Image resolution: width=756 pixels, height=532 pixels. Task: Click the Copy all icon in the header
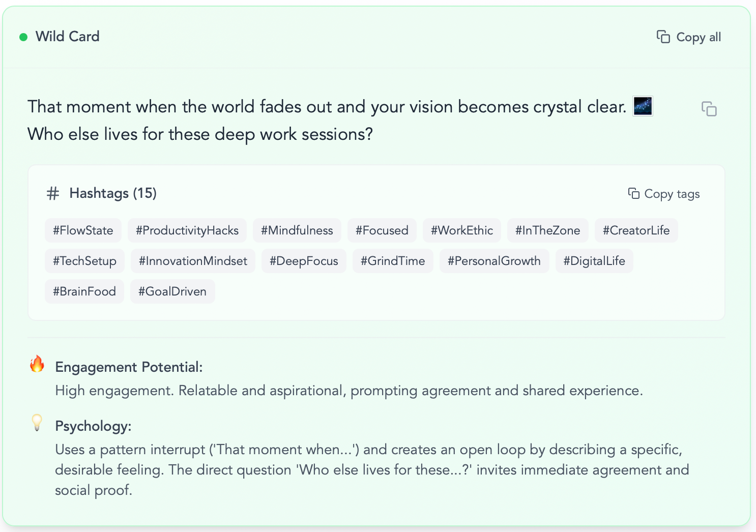[663, 37]
